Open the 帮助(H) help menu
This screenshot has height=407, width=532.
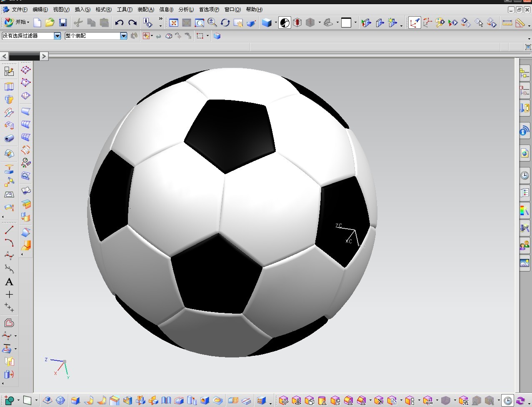[x=254, y=9]
